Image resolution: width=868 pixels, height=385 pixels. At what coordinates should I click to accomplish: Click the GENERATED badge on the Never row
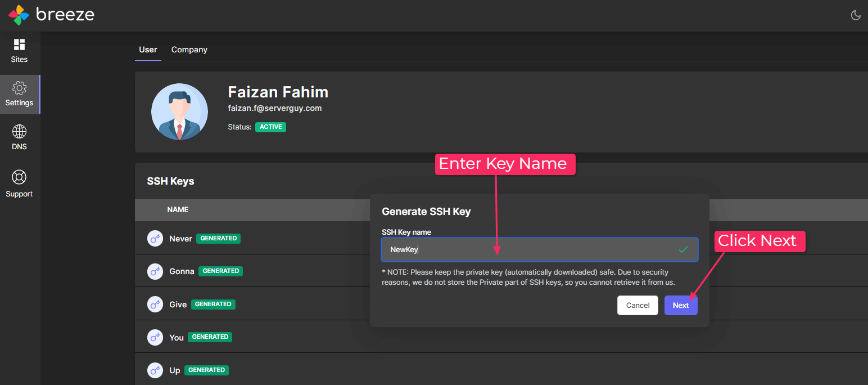219,239
